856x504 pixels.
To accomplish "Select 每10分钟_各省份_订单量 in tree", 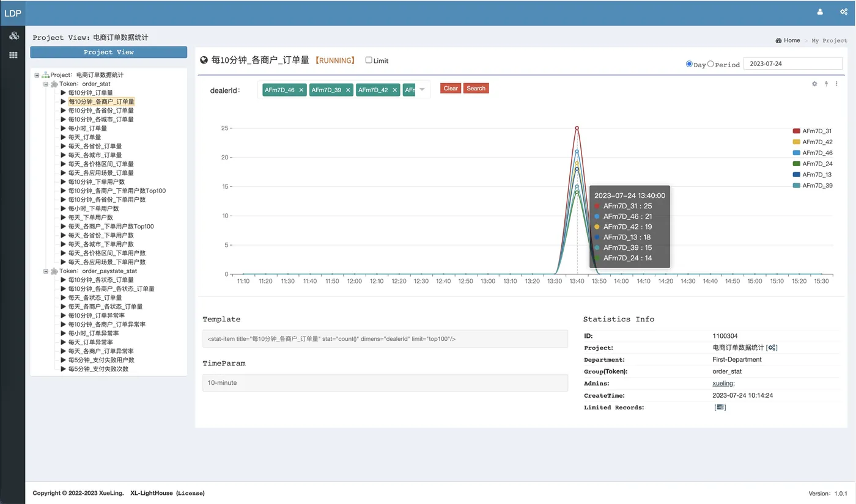I will point(101,111).
